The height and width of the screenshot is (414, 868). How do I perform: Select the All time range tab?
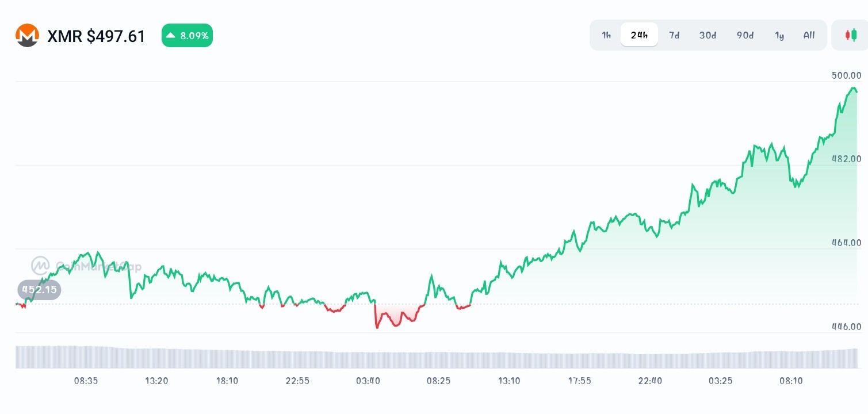click(x=809, y=35)
